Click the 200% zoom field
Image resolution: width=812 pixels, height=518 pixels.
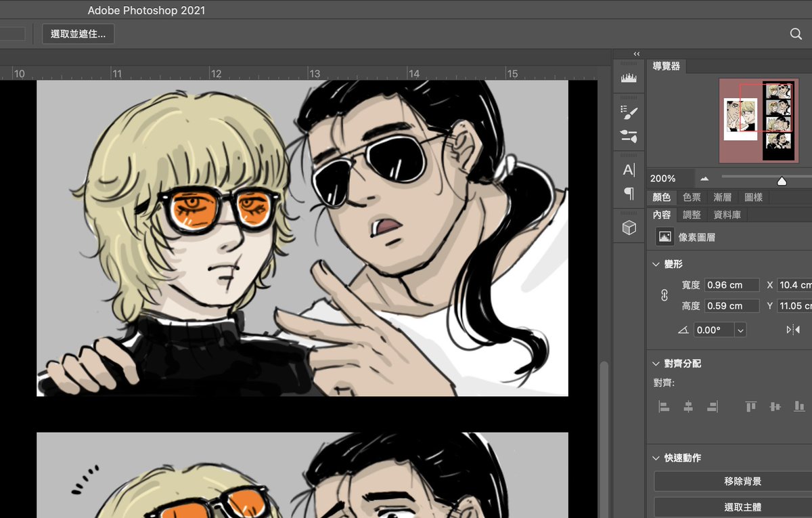[x=670, y=179]
